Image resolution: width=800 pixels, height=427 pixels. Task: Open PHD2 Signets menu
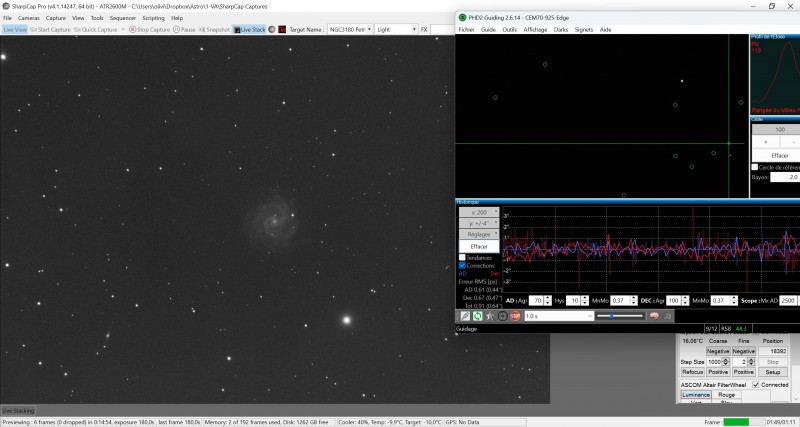click(x=584, y=30)
